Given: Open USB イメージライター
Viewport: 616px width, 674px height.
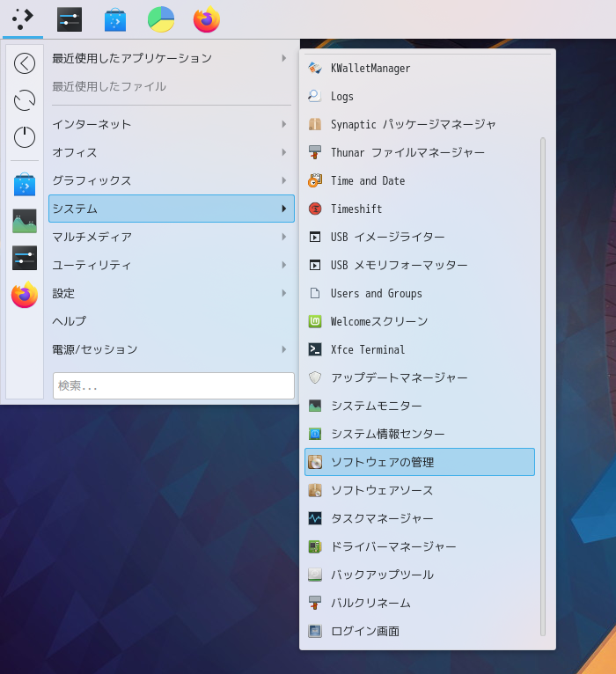Looking at the screenshot, I should pos(420,237).
